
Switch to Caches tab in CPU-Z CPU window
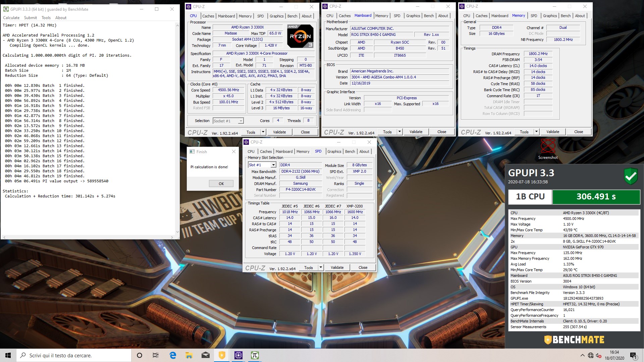[x=208, y=16]
